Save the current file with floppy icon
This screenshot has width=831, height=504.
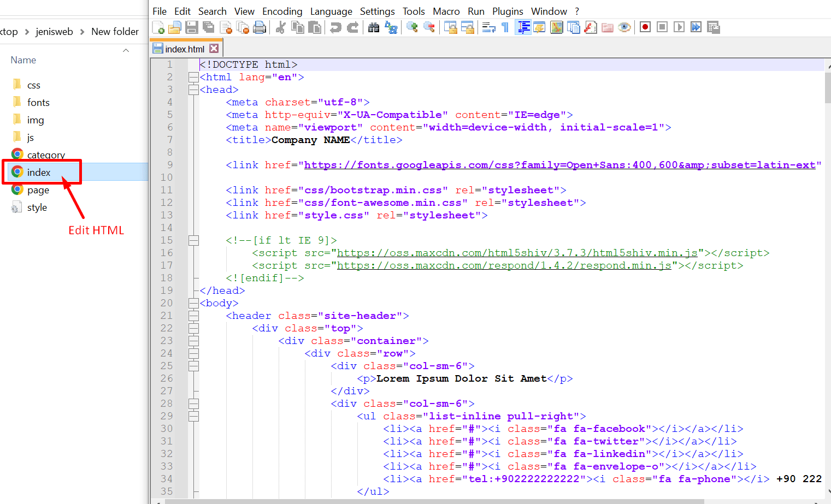[x=192, y=27]
